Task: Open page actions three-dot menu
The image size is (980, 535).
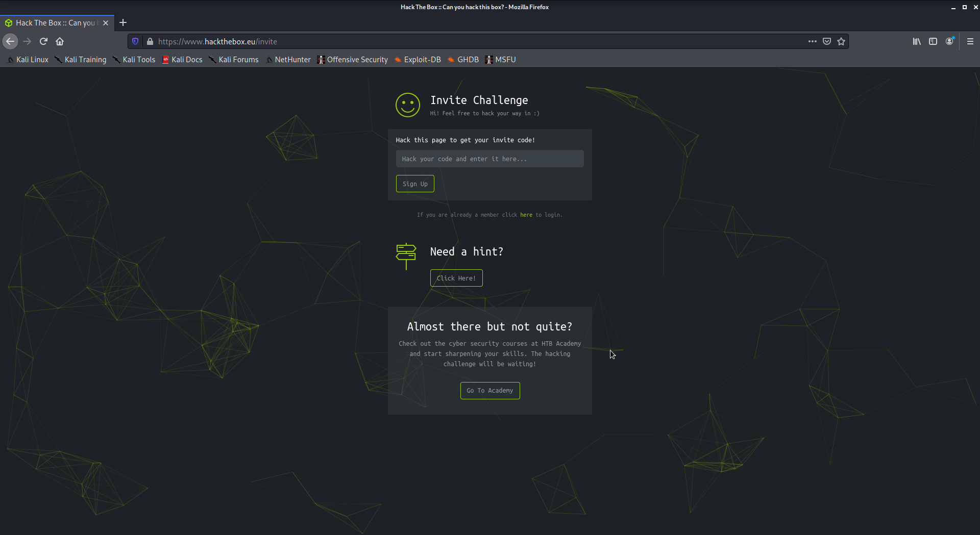Action: point(813,41)
